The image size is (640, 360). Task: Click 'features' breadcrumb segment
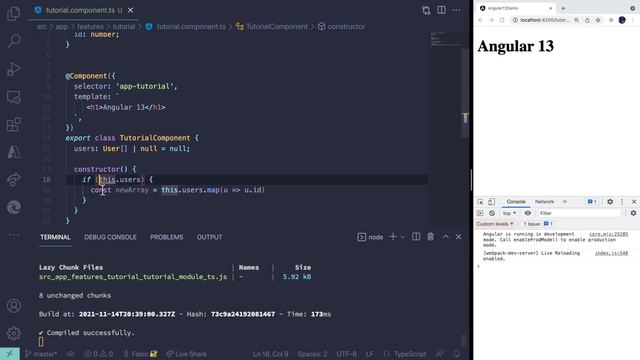[90, 27]
